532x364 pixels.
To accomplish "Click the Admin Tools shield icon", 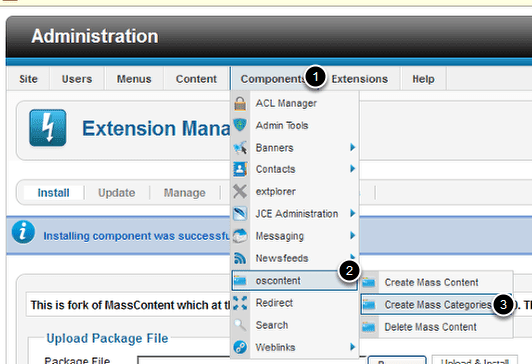I will (x=240, y=125).
